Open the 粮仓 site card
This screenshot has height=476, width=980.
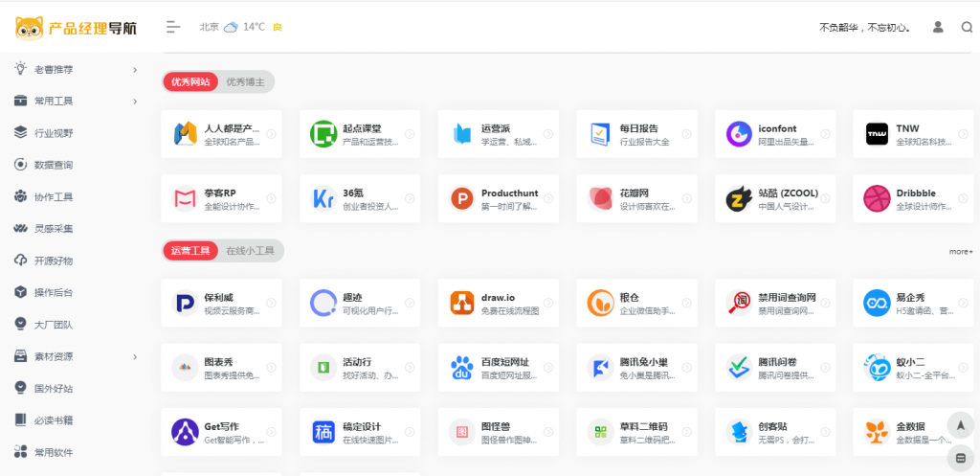pos(636,303)
